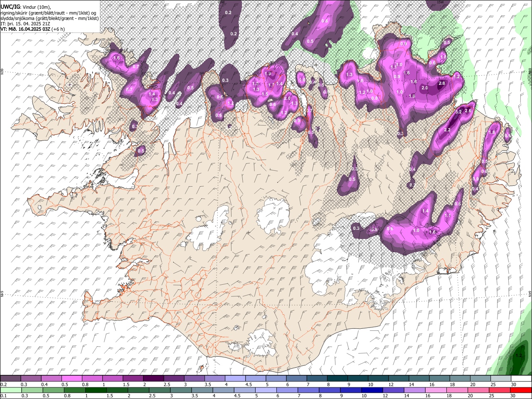
Task: Select the 1.9 snowfall value
Action: 268,74
